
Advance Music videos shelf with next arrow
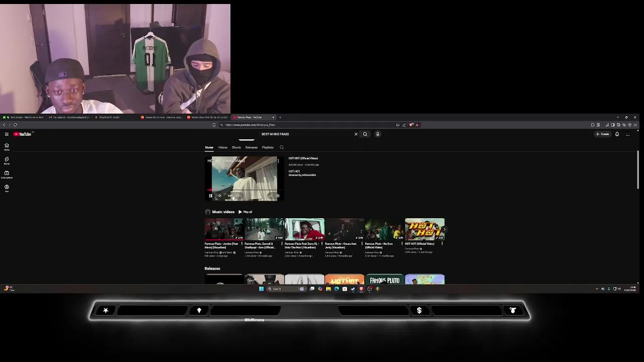[x=443, y=230]
